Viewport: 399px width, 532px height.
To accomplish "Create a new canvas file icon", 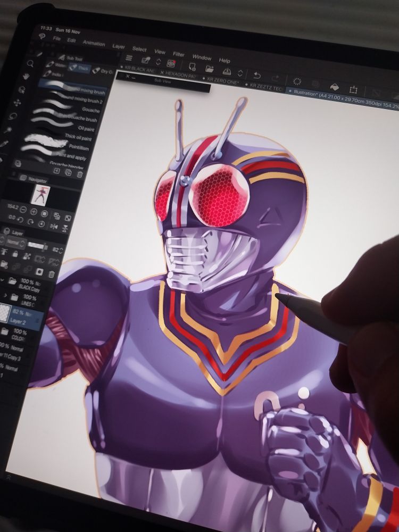I will click(x=192, y=66).
